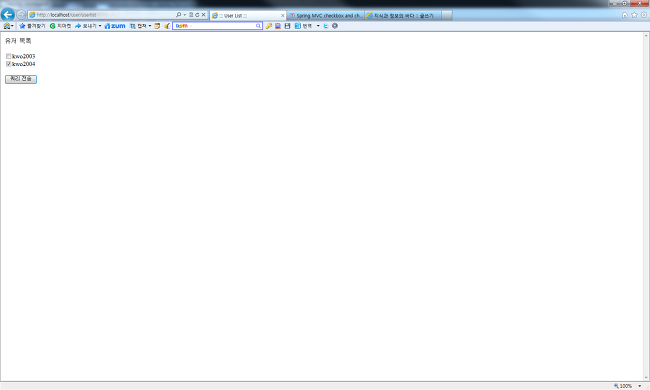
Task: Open the dropdown next to toolbar home icon
Action: click(x=12, y=26)
